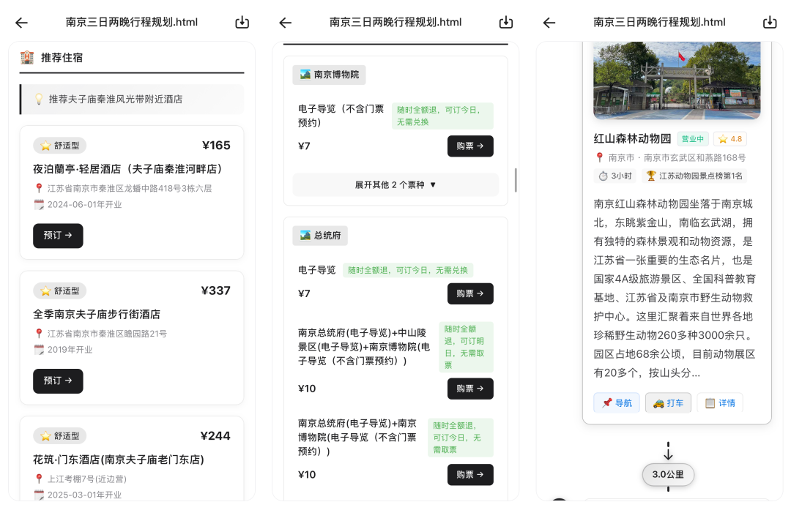The width and height of the screenshot is (791, 532).
Task: Click the 红山森林动物园 entrance photo
Action: pyautogui.click(x=677, y=80)
